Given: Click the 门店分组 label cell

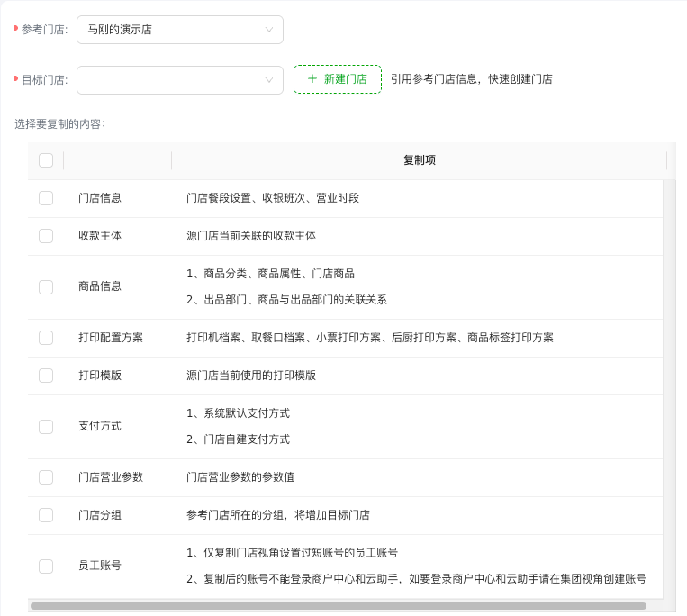Looking at the screenshot, I should point(100,515).
